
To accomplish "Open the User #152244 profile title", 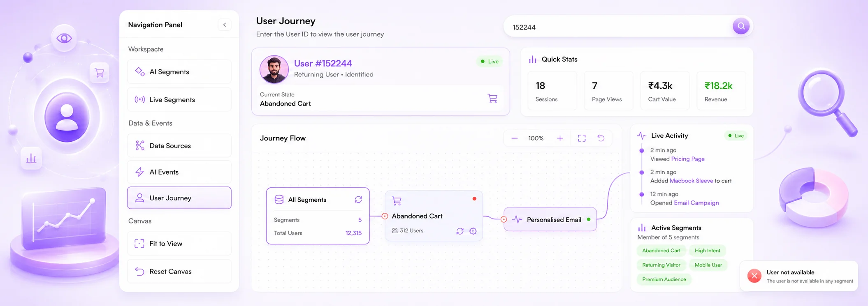I will click(x=323, y=63).
